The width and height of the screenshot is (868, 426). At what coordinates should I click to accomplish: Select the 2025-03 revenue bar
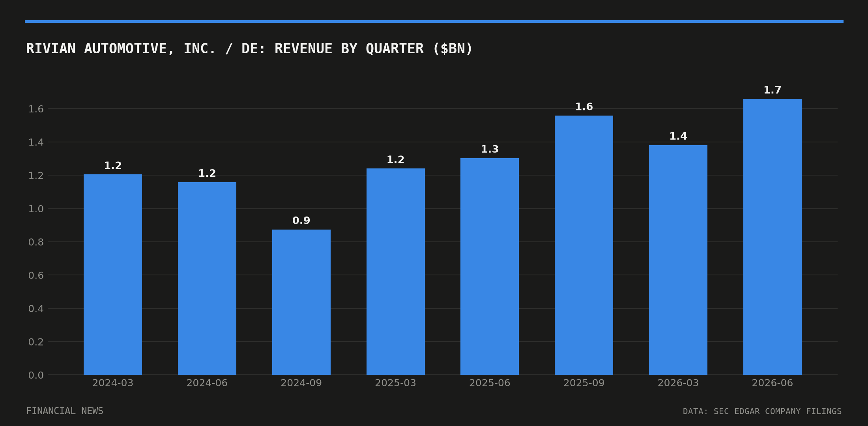(x=396, y=271)
